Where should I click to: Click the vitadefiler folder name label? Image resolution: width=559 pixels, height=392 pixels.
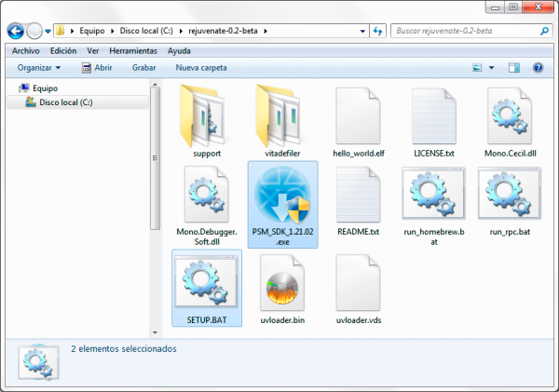282,154
